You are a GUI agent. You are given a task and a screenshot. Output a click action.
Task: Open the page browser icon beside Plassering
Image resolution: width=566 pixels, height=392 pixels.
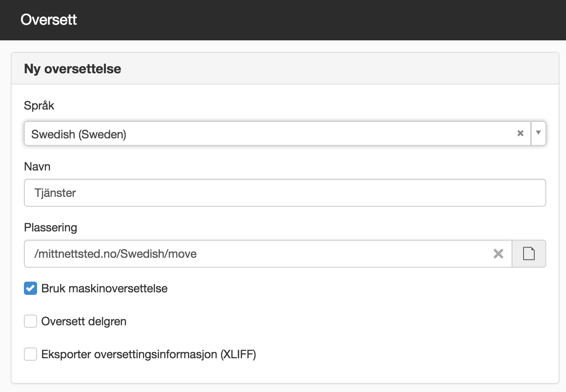529,254
